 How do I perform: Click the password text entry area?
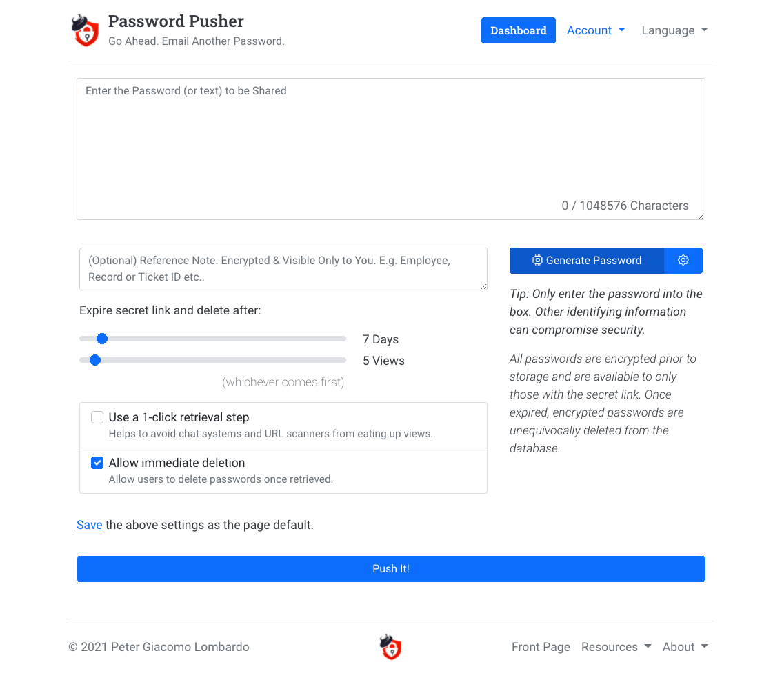click(390, 148)
